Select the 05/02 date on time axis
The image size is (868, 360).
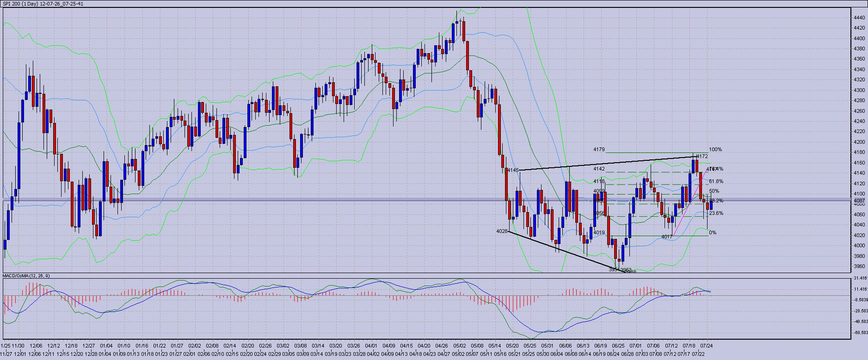pyautogui.click(x=459, y=345)
